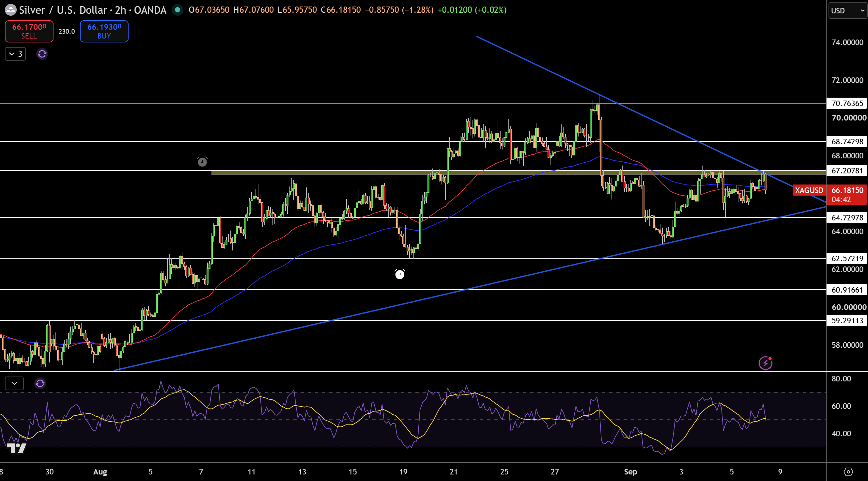Click the BUY 66.19300 button

[104, 31]
